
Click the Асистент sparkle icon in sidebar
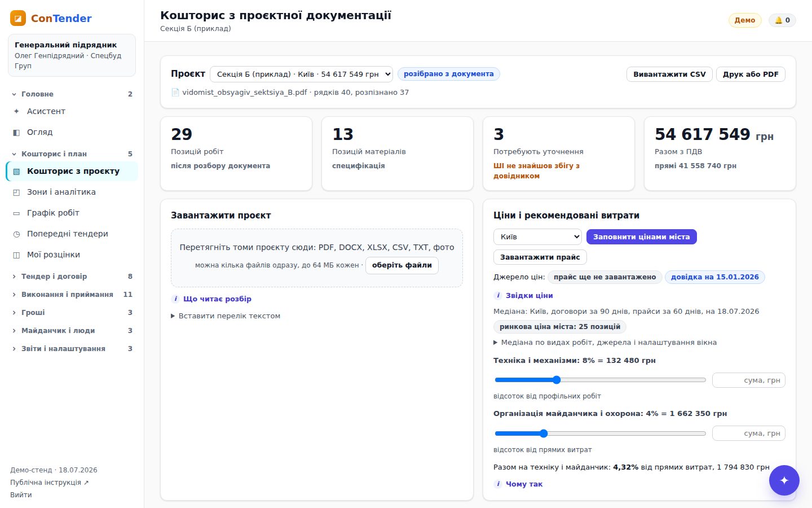[16, 111]
